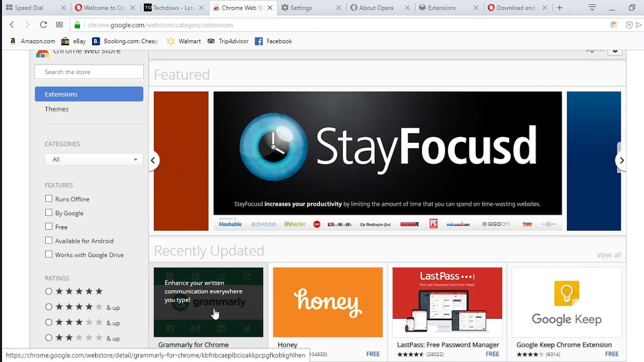Screen dimensions: 644x362
Task: Select three stars & up rating
Action: coord(49,322)
